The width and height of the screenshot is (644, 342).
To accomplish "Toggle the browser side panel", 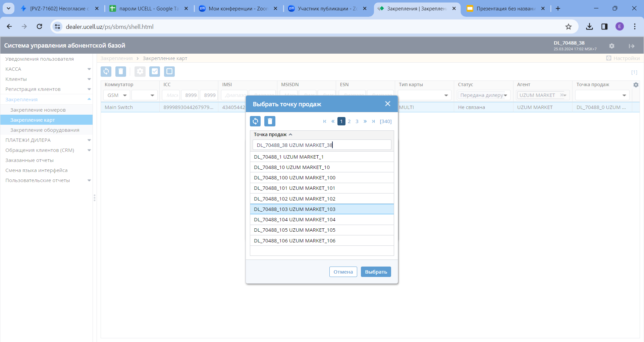I will pyautogui.click(x=604, y=26).
